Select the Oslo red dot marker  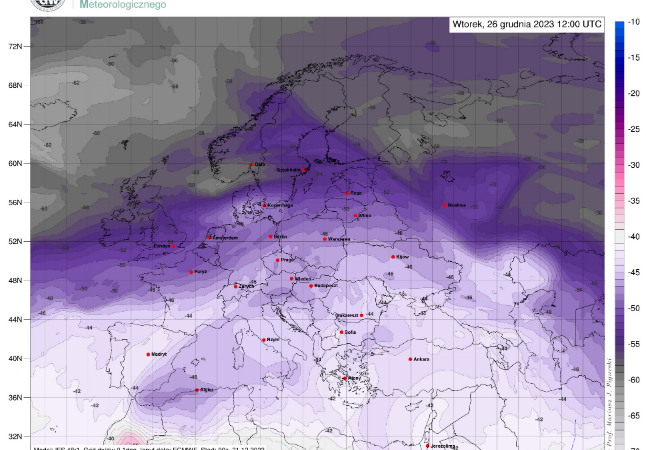point(252,164)
